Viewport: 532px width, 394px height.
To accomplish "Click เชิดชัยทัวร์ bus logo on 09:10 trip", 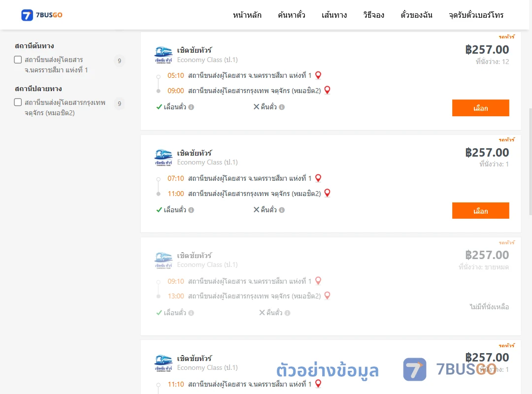I will pos(164,261).
